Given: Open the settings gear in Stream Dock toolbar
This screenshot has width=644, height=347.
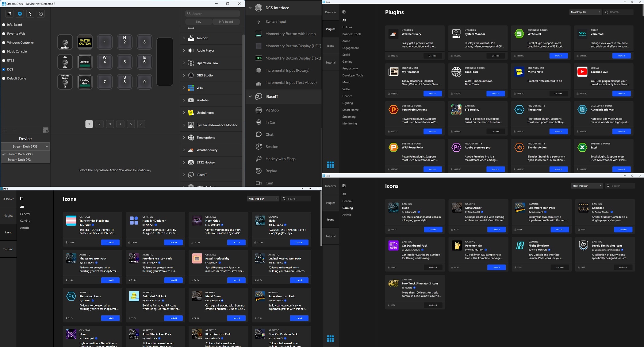Looking at the screenshot, I should [40, 14].
